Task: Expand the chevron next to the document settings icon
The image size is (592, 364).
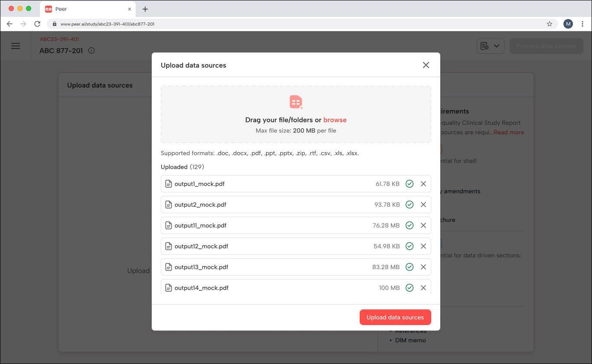Action: click(497, 45)
